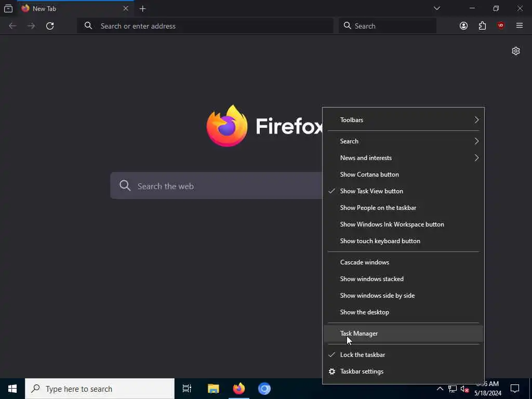Image resolution: width=532 pixels, height=399 pixels.
Task: Enable Show Cortana button
Action: (x=403, y=175)
